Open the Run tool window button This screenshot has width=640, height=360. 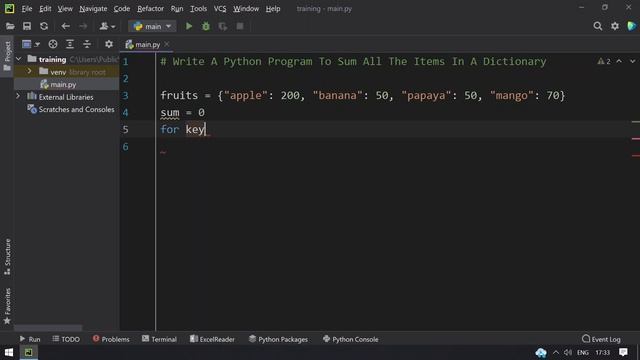tap(30, 339)
